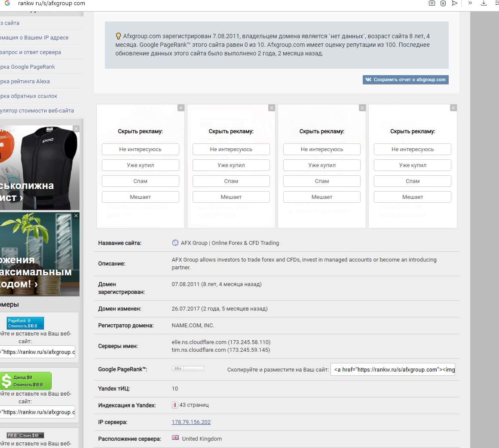499x448 pixels.
Task: Close the protective vest sidebar ad
Action: [x=76, y=129]
